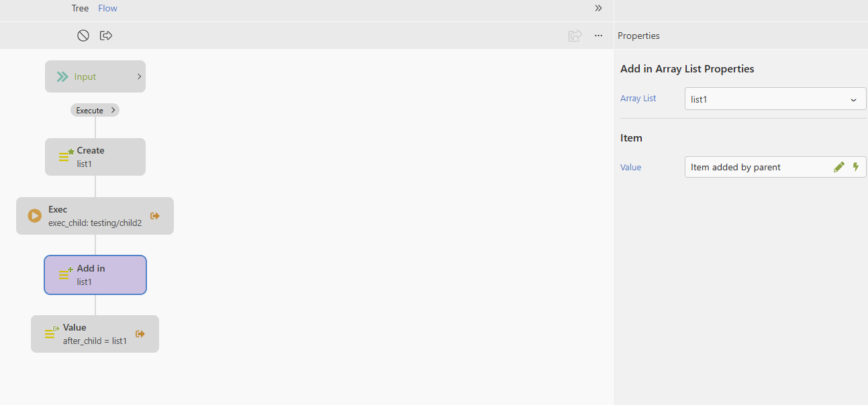Expand the Execute pill chevron

(113, 110)
